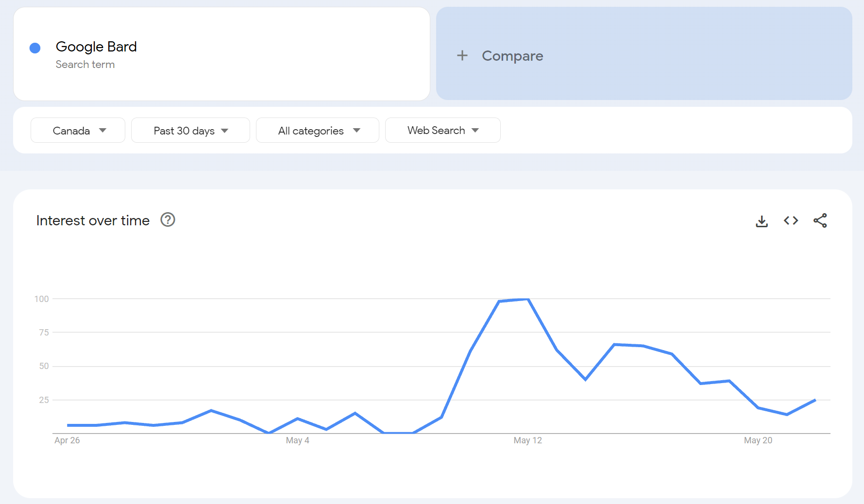The width and height of the screenshot is (864, 504).
Task: Click the plus icon beside Compare
Action: point(462,55)
